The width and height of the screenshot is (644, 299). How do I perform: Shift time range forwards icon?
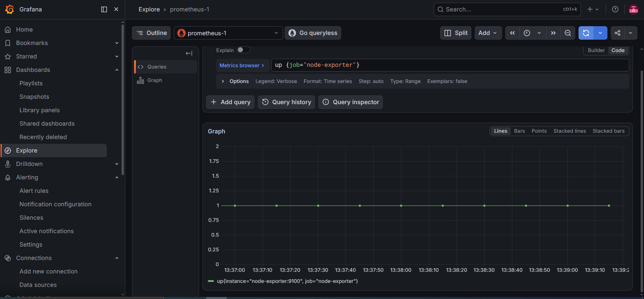coord(553,33)
